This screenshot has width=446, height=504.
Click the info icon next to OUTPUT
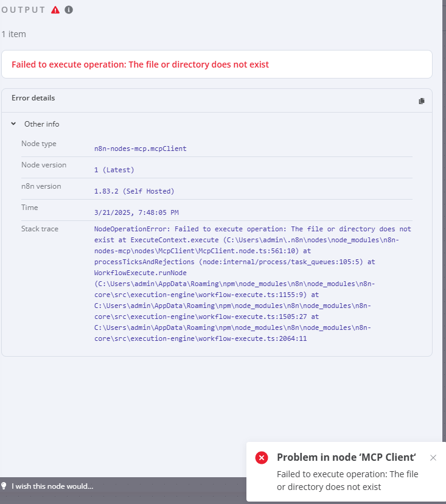point(69,10)
